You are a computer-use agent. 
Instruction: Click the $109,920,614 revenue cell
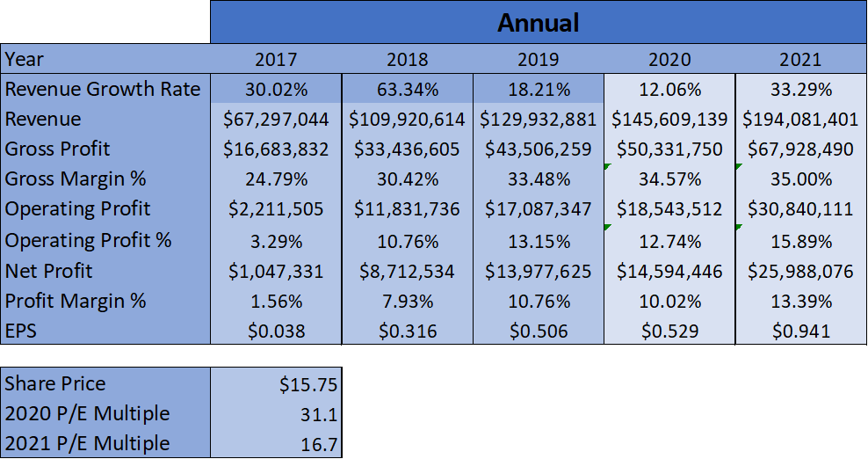(408, 119)
